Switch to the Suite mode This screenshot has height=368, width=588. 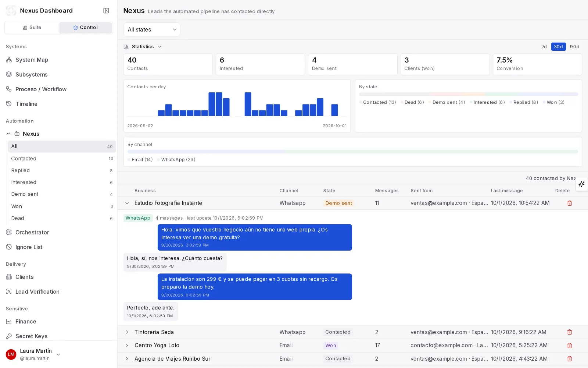[32, 28]
